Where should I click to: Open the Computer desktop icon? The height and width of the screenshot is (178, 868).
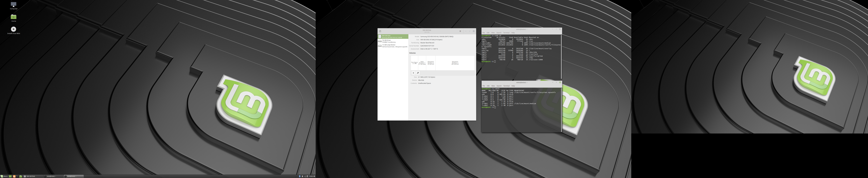tap(13, 6)
